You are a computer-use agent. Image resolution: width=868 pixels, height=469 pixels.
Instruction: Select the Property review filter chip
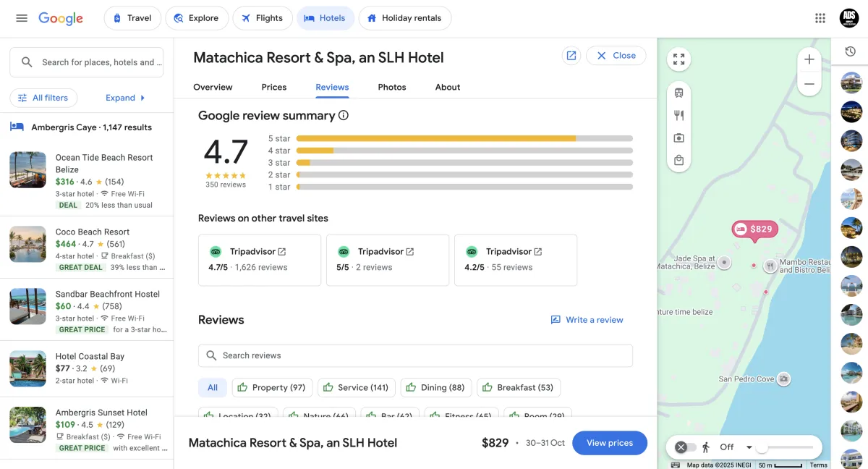pos(271,387)
